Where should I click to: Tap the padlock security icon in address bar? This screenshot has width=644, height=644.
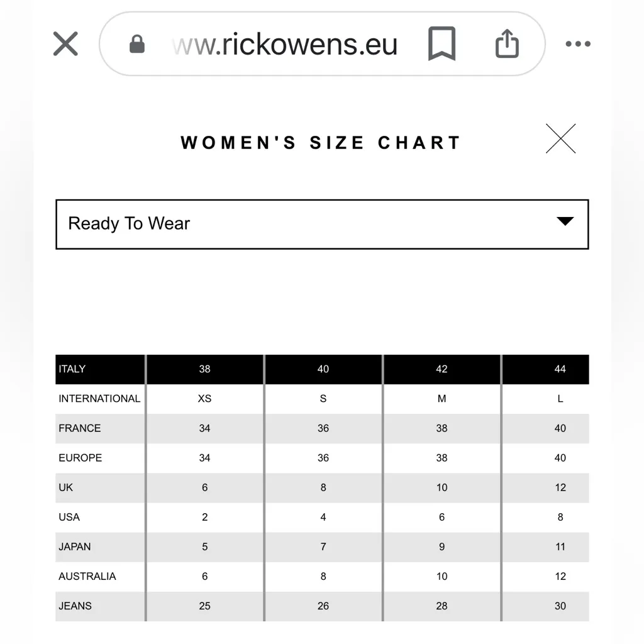tap(137, 43)
